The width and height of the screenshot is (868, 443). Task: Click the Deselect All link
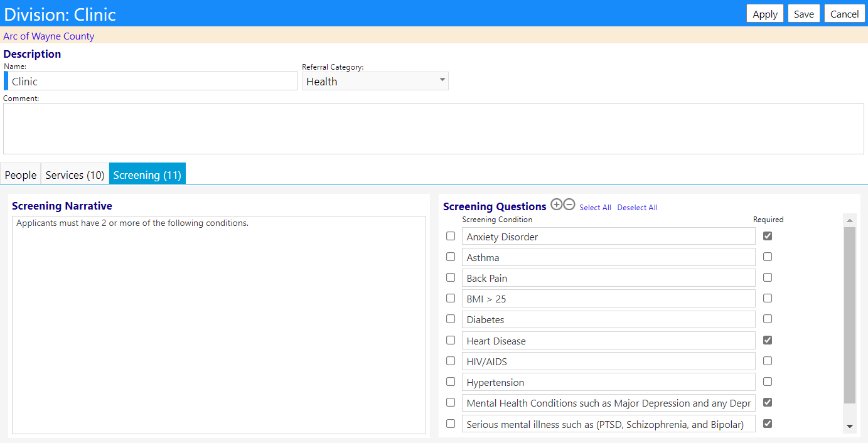click(638, 208)
